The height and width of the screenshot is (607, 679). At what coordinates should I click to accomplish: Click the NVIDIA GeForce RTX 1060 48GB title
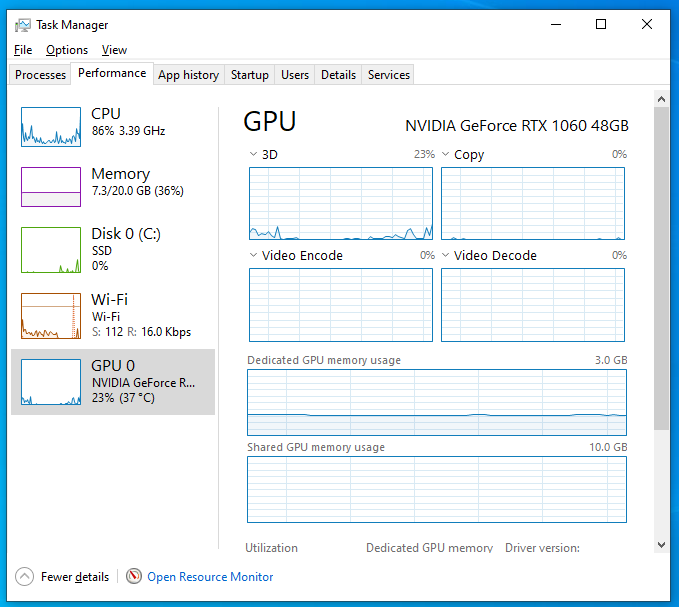pos(517,126)
